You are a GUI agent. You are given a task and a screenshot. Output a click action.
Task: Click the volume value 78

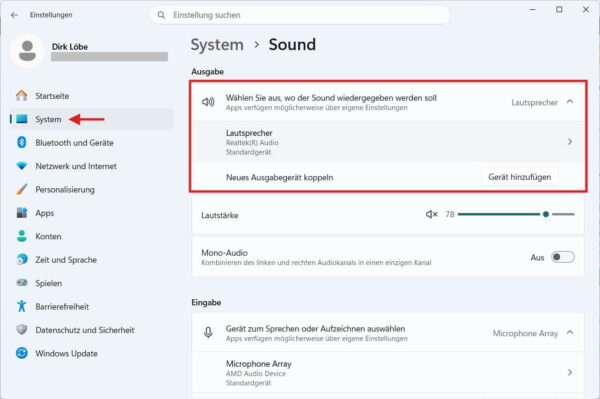(x=450, y=214)
